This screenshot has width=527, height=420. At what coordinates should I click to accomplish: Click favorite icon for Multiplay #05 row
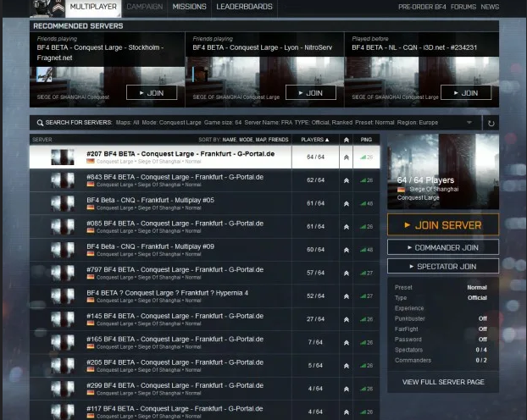(347, 203)
